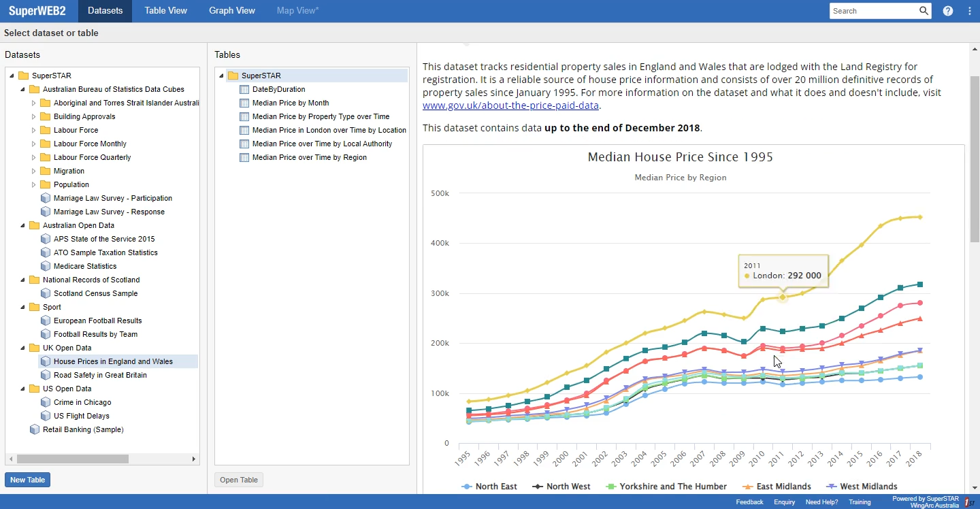This screenshot has width=980, height=509.
Task: Switch to the Graph View tab
Action: pyautogui.click(x=232, y=11)
